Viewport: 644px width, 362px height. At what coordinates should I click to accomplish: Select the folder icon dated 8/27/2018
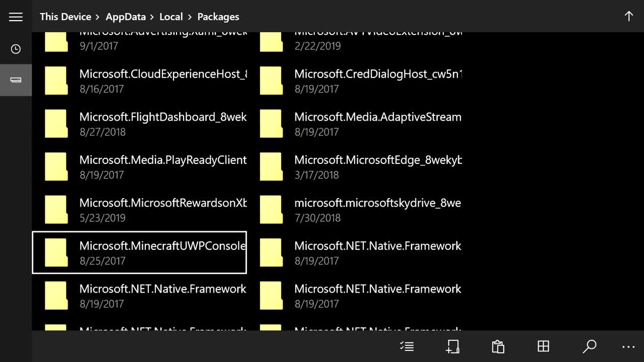(x=56, y=124)
